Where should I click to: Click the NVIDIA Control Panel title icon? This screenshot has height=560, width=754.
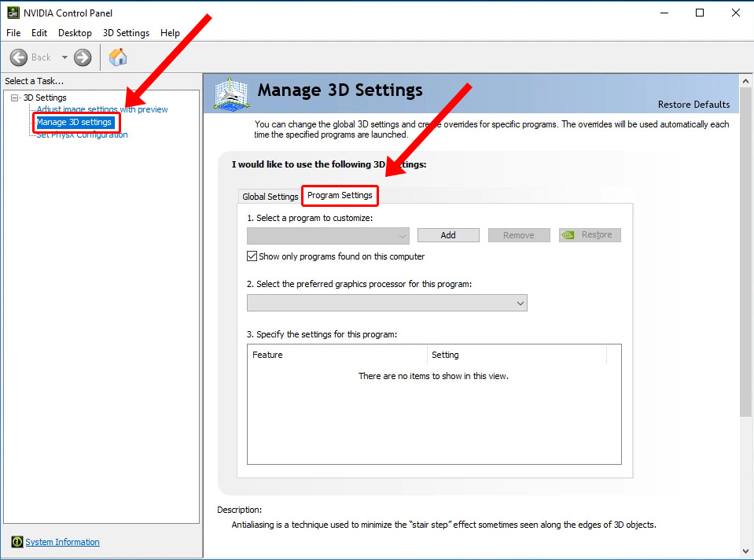(x=13, y=13)
